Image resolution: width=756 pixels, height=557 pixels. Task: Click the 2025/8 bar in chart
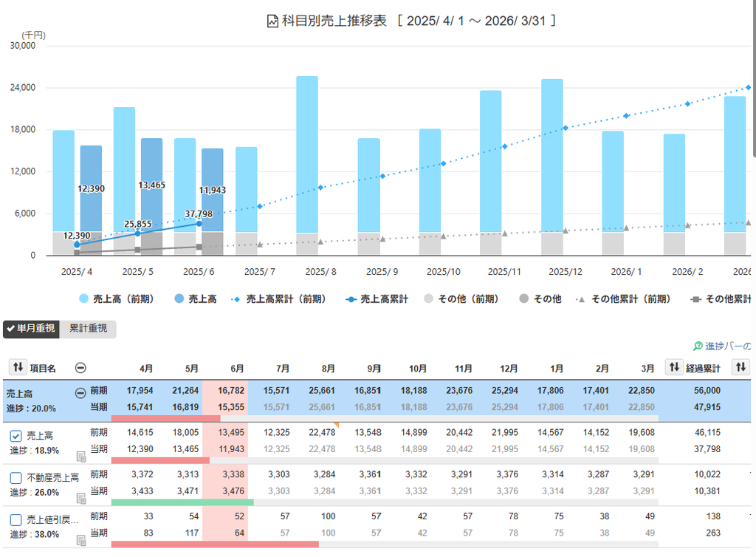point(307,165)
